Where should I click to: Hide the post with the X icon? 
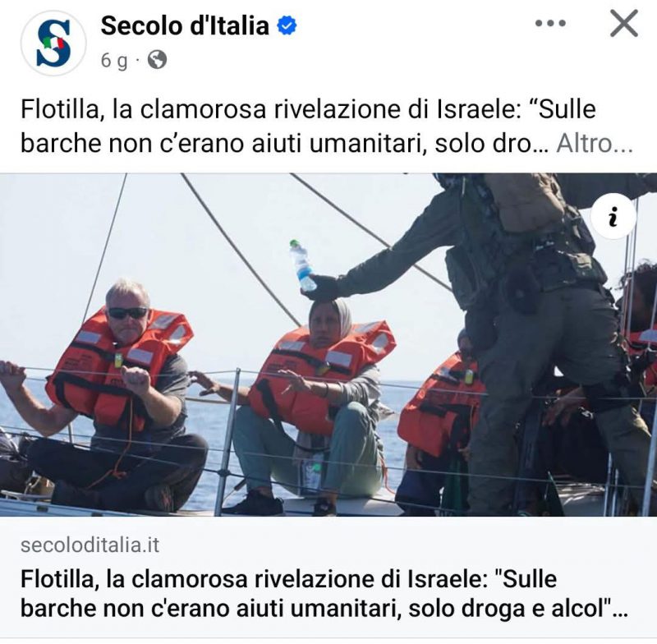[624, 24]
